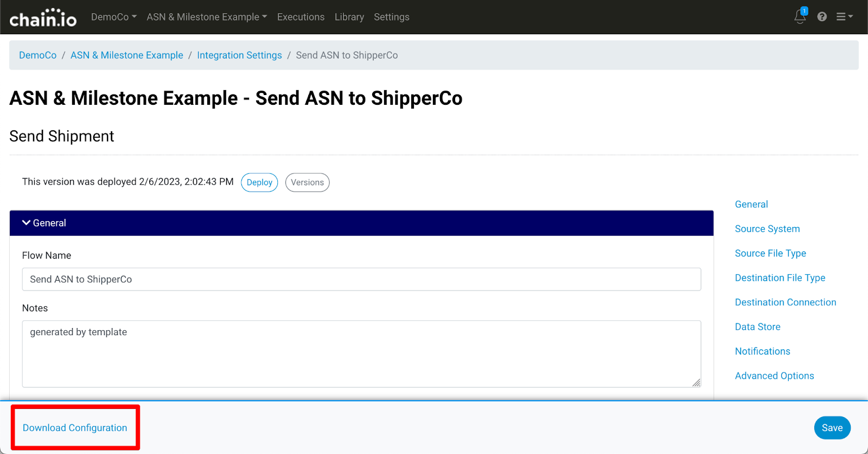Jump to Advanced Options section
The width and height of the screenshot is (868, 454).
coord(774,375)
